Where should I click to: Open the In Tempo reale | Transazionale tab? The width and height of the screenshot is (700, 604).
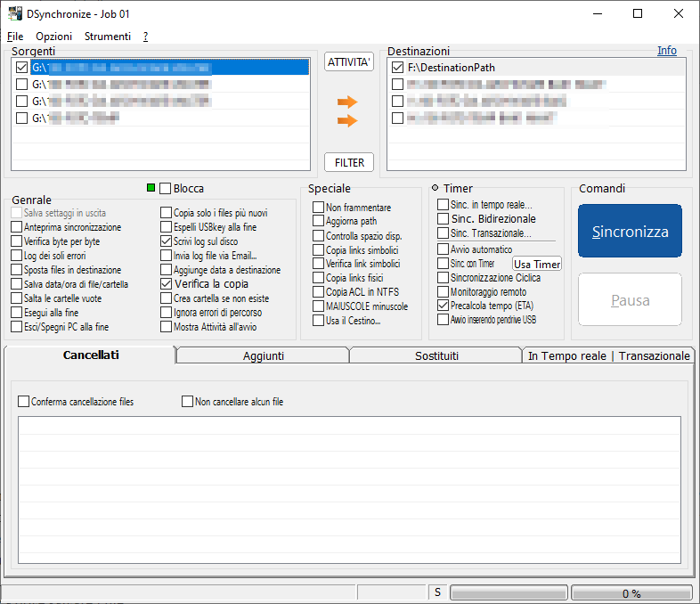click(x=608, y=355)
